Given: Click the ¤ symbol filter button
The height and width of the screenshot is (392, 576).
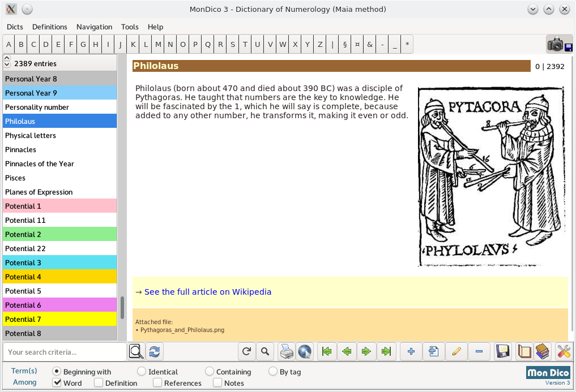Looking at the screenshot, I should coord(357,45).
